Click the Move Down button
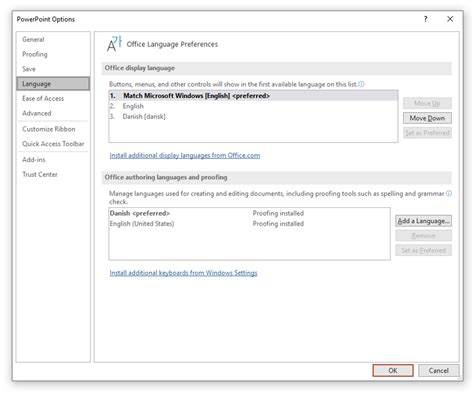Viewport: 474px width, 399px height. [x=427, y=118]
